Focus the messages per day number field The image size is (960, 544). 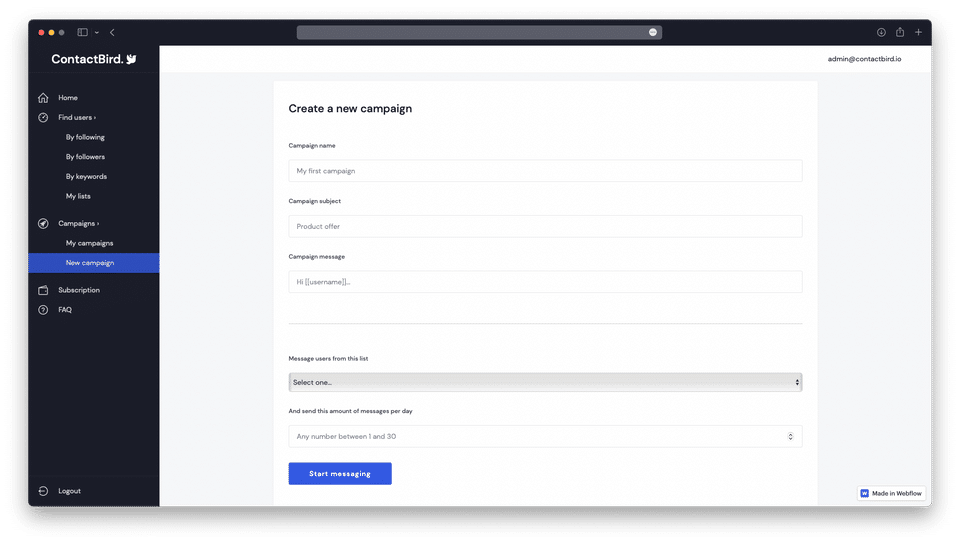tap(545, 436)
